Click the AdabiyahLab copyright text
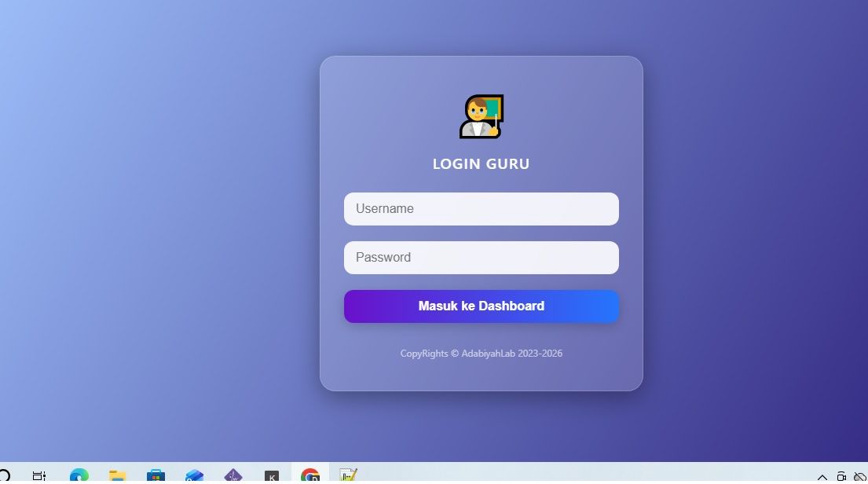 481,354
